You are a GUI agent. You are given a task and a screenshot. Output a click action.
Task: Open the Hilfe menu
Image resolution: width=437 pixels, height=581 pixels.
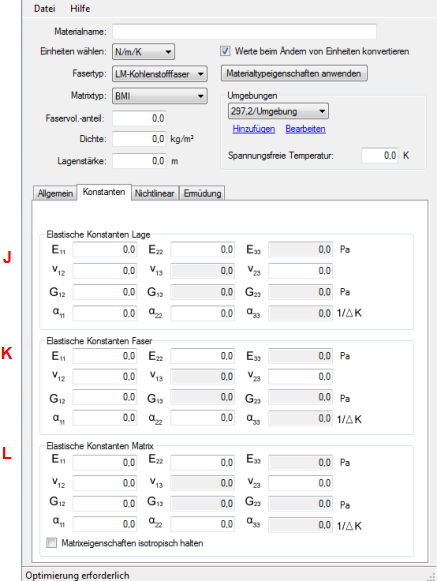(x=80, y=9)
